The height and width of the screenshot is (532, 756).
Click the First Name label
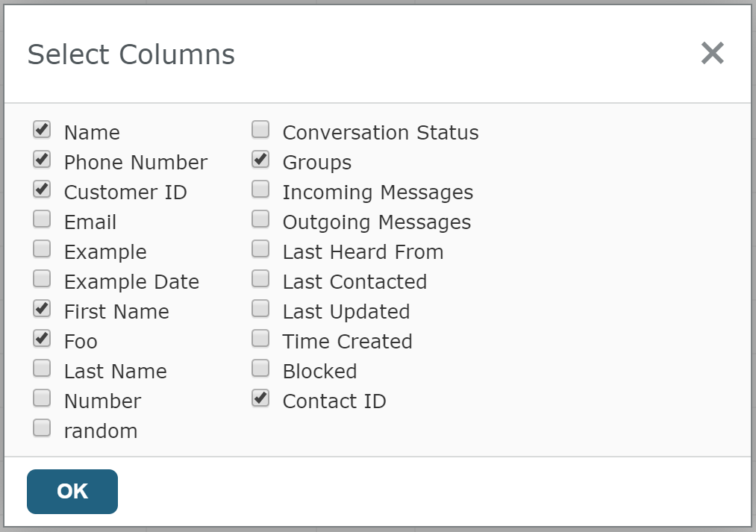click(x=116, y=312)
